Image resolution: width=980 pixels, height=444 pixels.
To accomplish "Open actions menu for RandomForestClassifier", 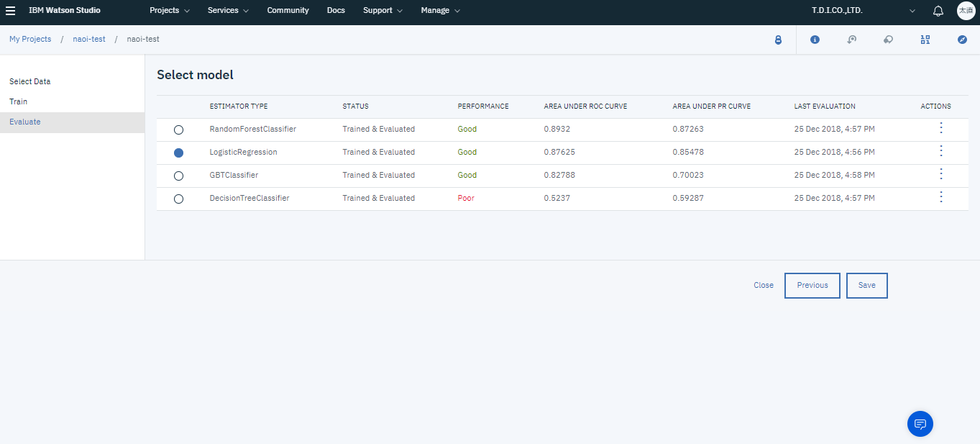I will click(x=940, y=128).
